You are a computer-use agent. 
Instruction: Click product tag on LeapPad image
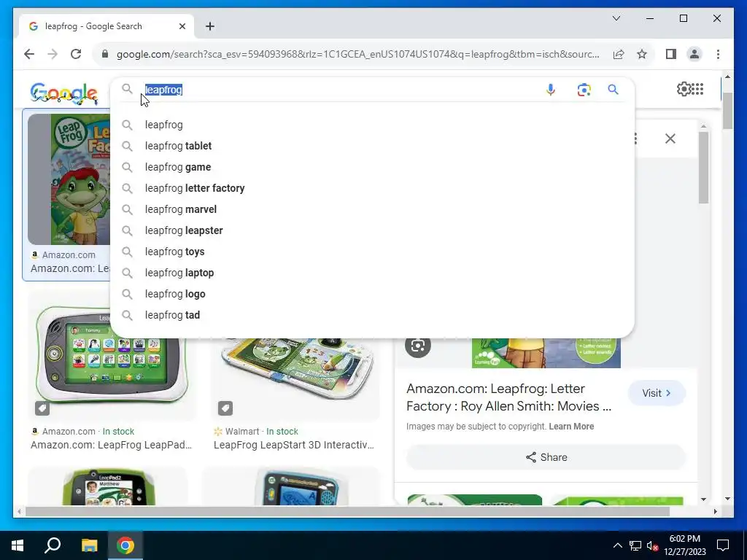pos(42,408)
